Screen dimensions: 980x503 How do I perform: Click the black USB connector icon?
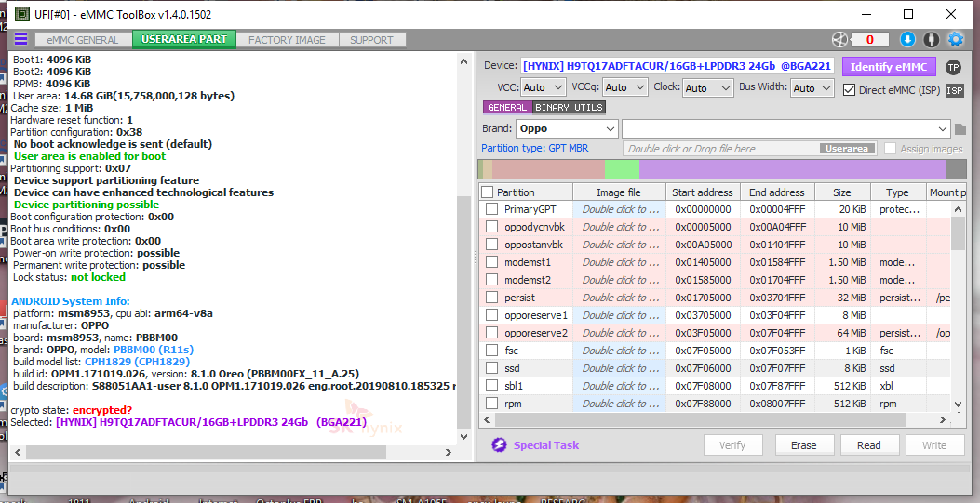[931, 39]
